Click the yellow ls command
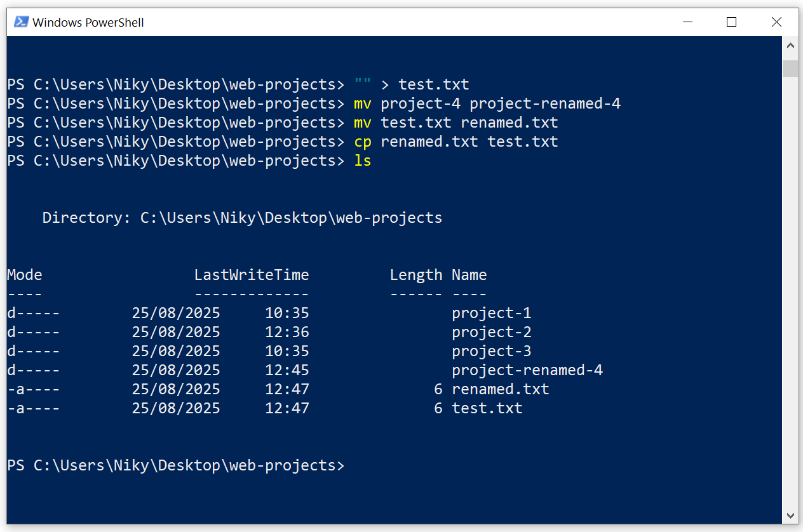The image size is (803, 532). click(363, 161)
